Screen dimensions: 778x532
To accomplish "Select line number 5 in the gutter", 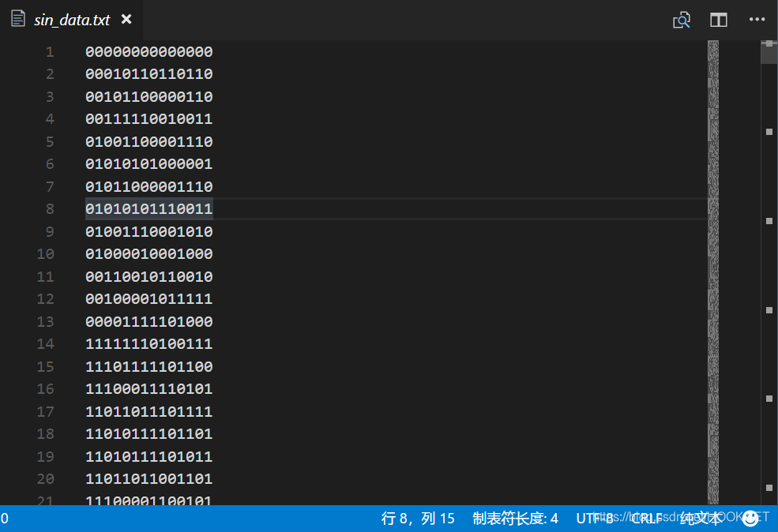I will [50, 142].
